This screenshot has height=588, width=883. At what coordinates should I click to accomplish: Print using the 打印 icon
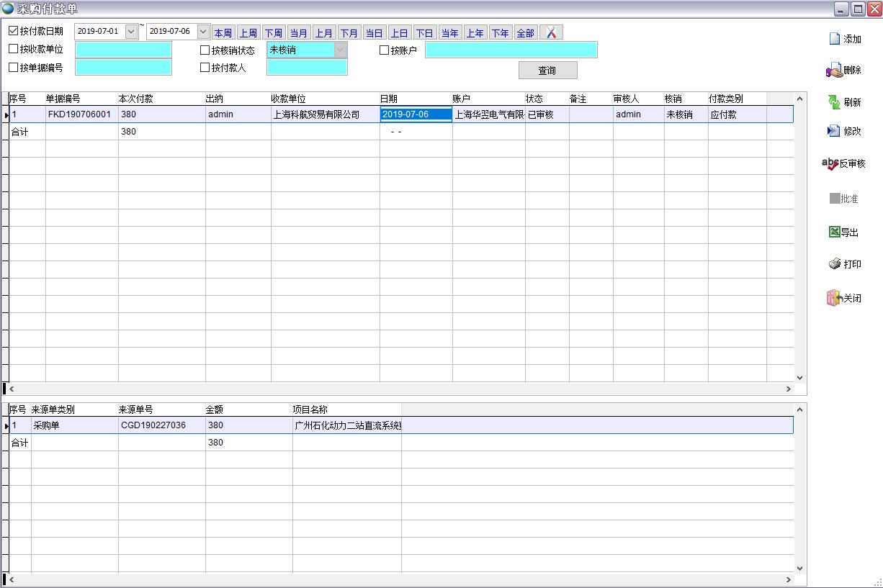pyautogui.click(x=834, y=264)
